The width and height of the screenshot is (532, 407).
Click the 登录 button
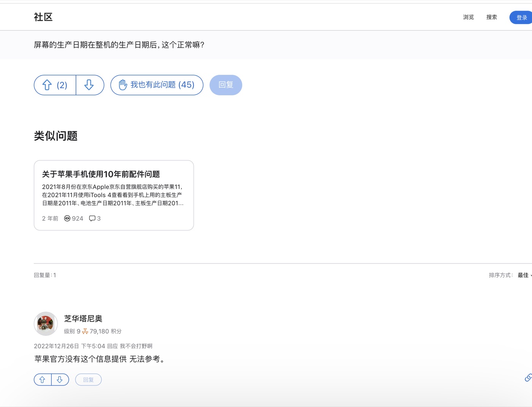pyautogui.click(x=521, y=17)
